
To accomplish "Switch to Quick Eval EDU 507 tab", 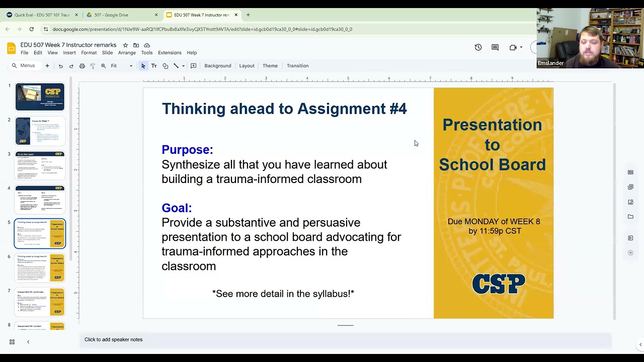I will [42, 15].
